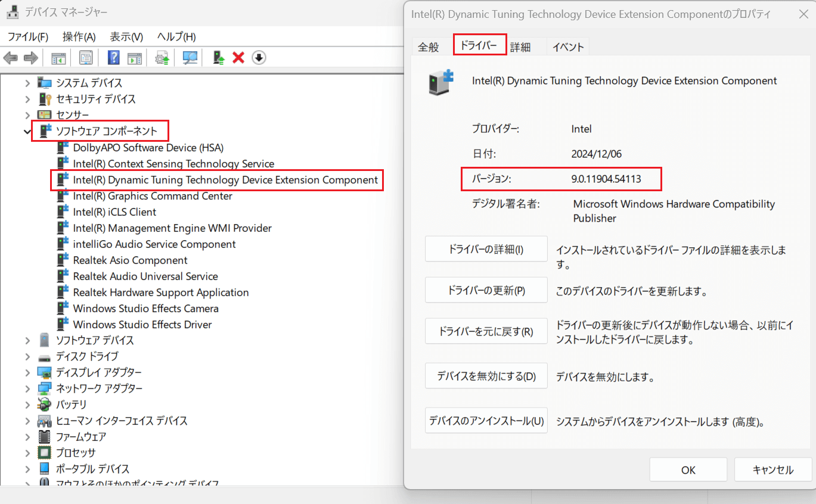This screenshot has width=816, height=504.
Task: Expand the プロセッサ node
Action: 27,453
